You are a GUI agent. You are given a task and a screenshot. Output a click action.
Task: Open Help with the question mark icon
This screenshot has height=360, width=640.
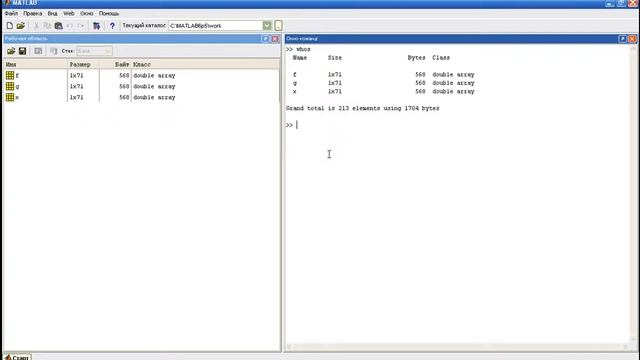[x=112, y=26]
